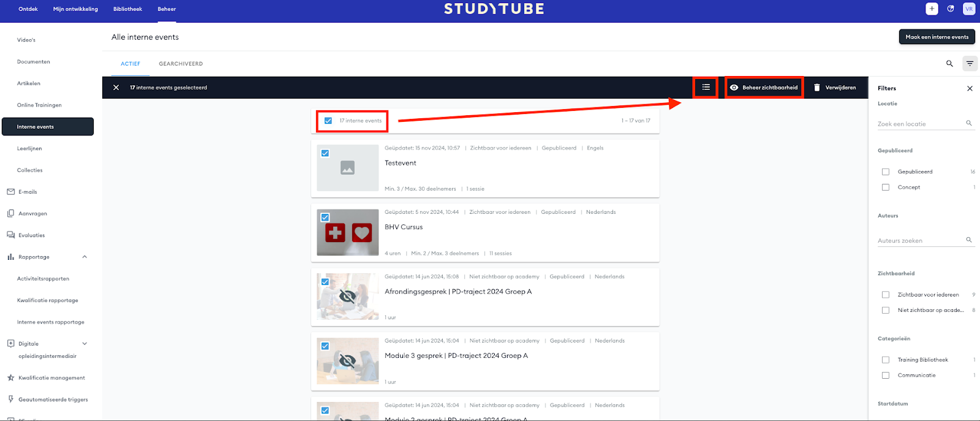Image resolution: width=980 pixels, height=421 pixels.
Task: Toggle the select-all 17 interne events checkbox
Action: (x=328, y=121)
